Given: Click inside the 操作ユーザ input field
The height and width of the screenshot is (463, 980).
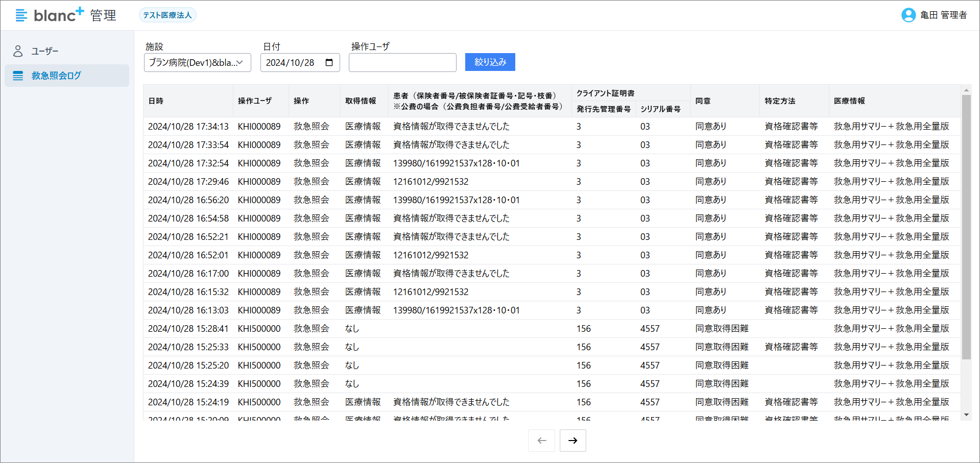Looking at the screenshot, I should click(402, 62).
